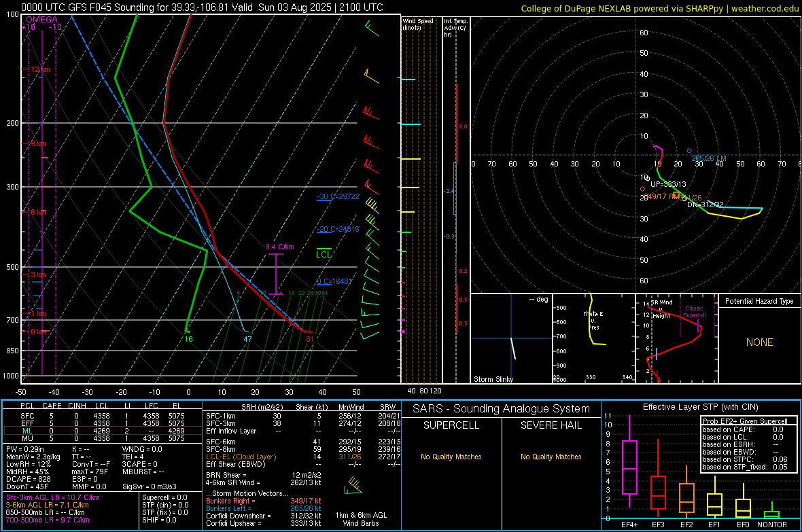Image resolution: width=802 pixels, height=532 pixels.
Task: Click the Classic Supercell label
Action: pos(694,312)
